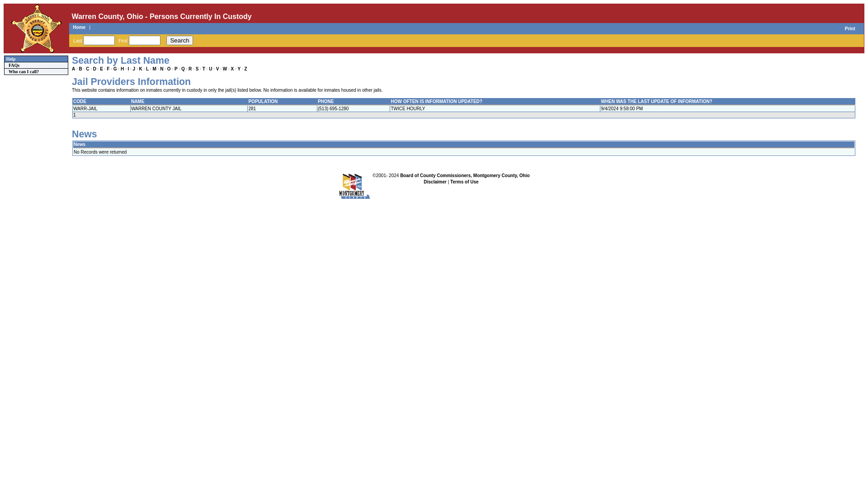Open the FAQs sidebar link
868x488 pixels.
coord(14,66)
